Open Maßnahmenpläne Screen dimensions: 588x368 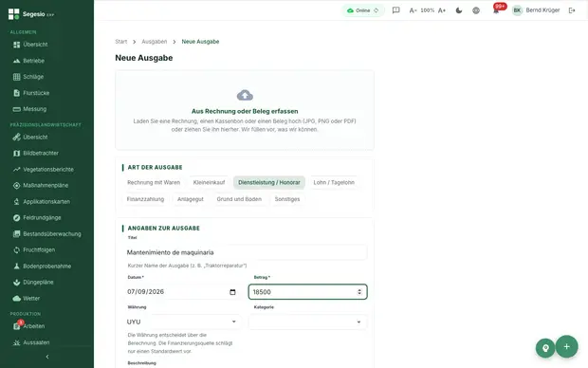coord(46,185)
